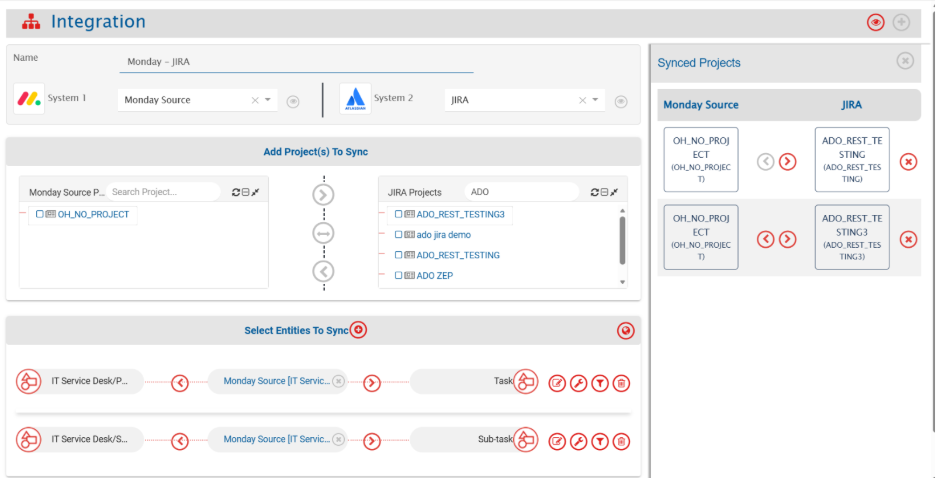Click the edit icon in the Task row

click(557, 383)
